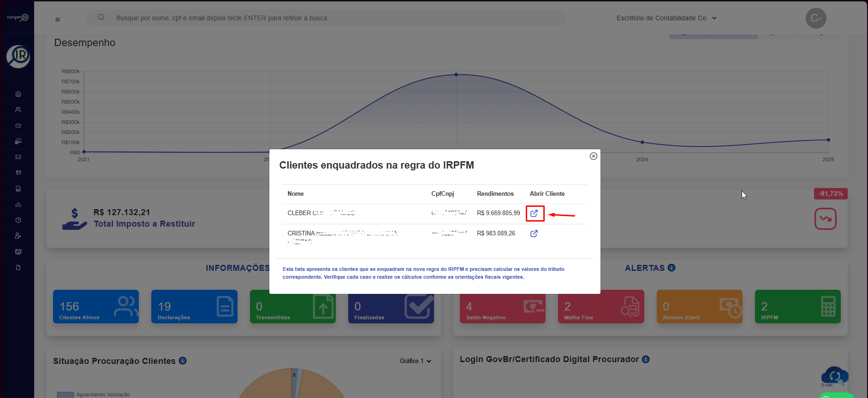Open the 19 Declarações card
Image resolution: width=868 pixels, height=398 pixels.
pos(194,306)
